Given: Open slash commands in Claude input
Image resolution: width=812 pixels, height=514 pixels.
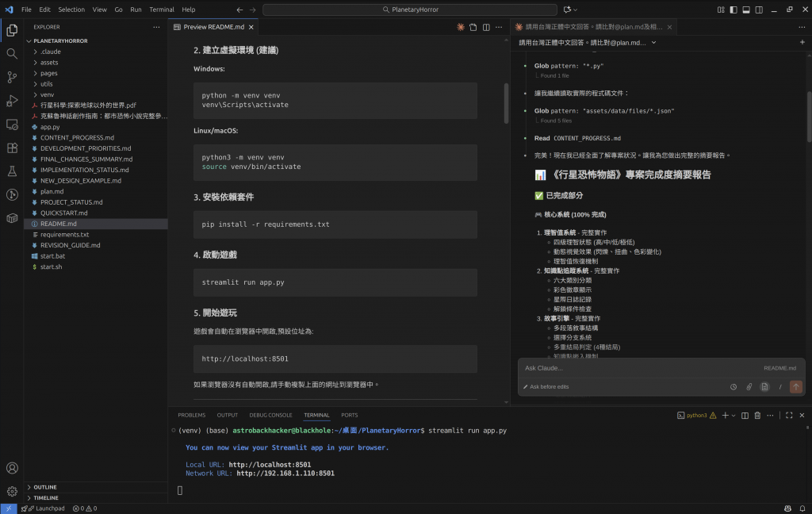Looking at the screenshot, I should pos(780,386).
